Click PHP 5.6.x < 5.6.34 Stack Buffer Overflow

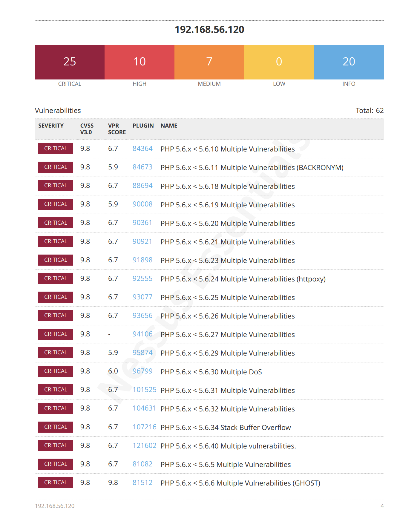pyautogui.click(x=226, y=428)
